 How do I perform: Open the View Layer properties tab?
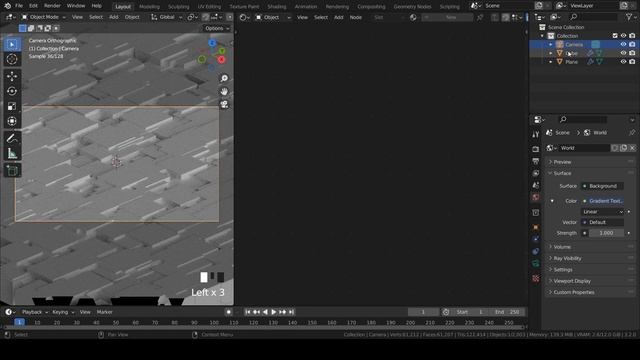(x=536, y=173)
